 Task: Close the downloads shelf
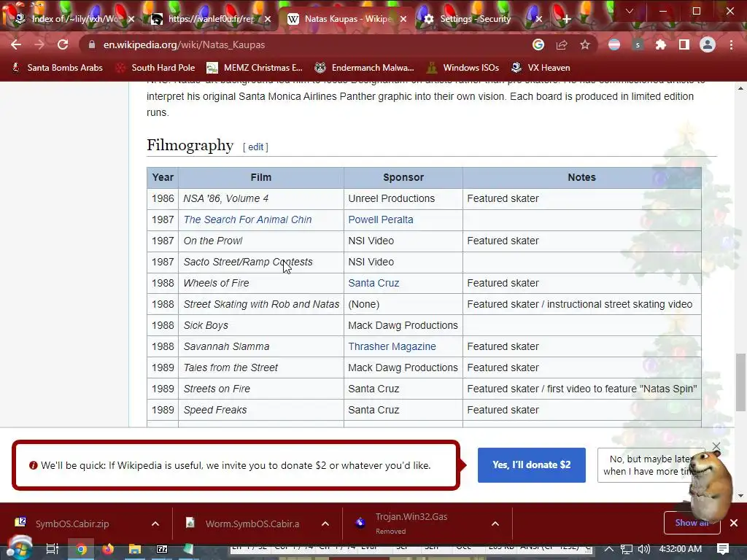coord(734,523)
